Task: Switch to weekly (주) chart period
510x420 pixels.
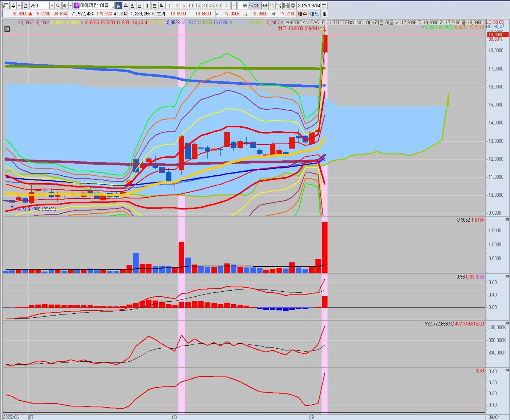Action: [x=126, y=5]
